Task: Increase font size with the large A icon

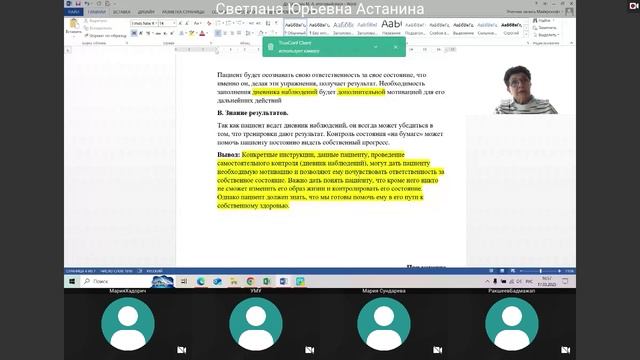Action: 180,23
